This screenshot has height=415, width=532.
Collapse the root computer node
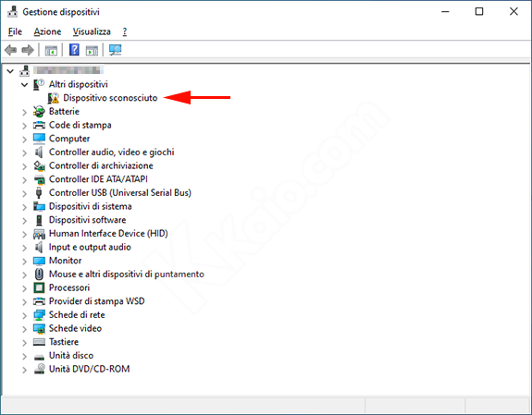point(10,71)
